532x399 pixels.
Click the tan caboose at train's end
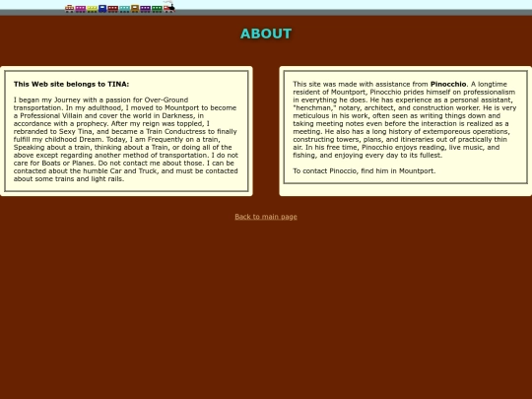(x=70, y=9)
